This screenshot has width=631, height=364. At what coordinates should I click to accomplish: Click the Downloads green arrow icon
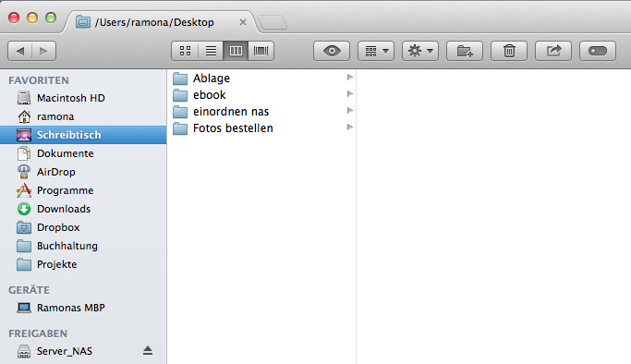(x=24, y=209)
